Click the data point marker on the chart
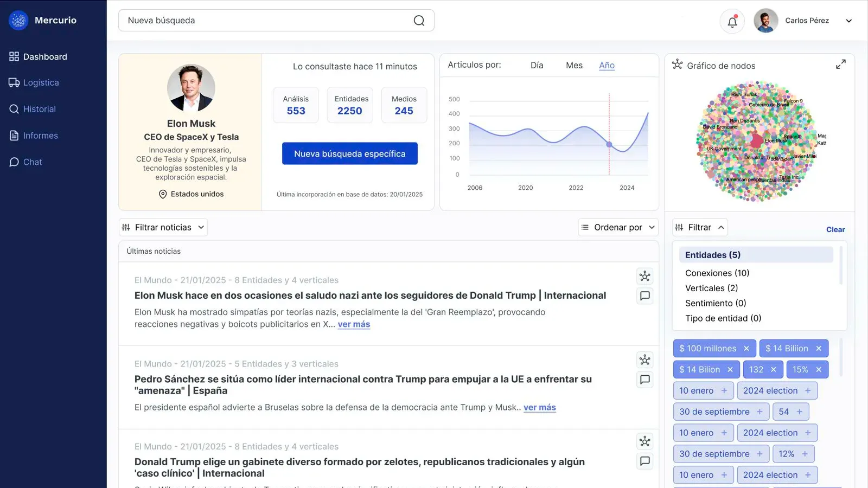Screen dimensions: 868x488 pyautogui.click(x=609, y=145)
